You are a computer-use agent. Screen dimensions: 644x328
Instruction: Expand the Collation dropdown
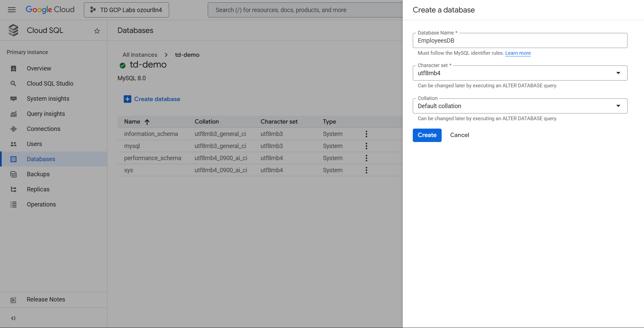pos(618,106)
